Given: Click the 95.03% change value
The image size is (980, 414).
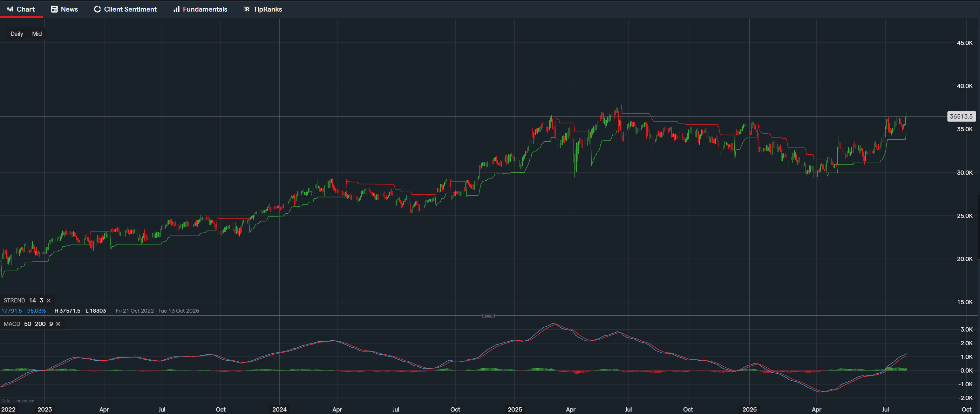Looking at the screenshot, I should [x=36, y=311].
